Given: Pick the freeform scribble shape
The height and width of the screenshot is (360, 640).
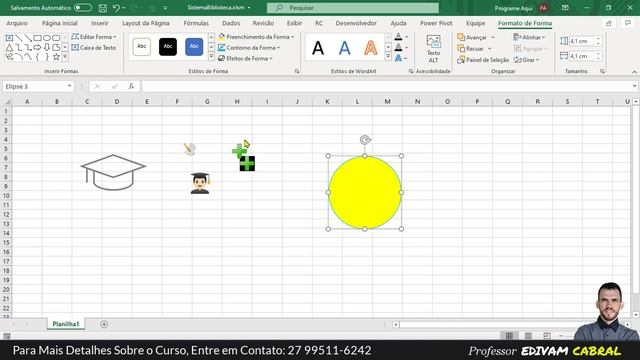Looking at the screenshot, I should [9, 57].
